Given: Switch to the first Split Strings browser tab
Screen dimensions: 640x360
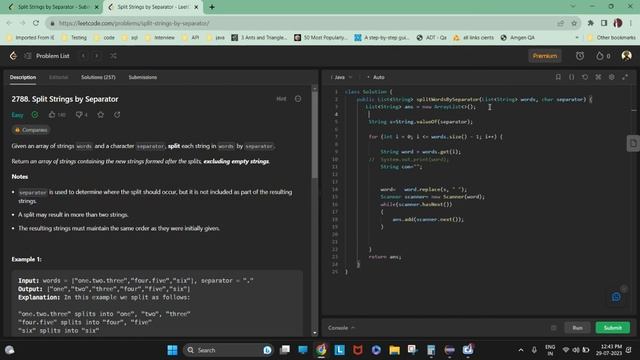Looking at the screenshot, I should [53, 7].
